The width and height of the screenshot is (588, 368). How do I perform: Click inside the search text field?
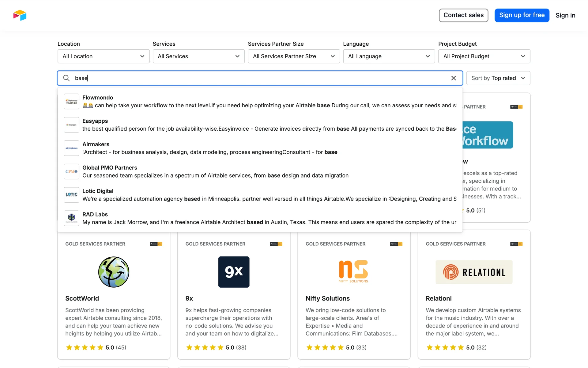pyautogui.click(x=260, y=78)
